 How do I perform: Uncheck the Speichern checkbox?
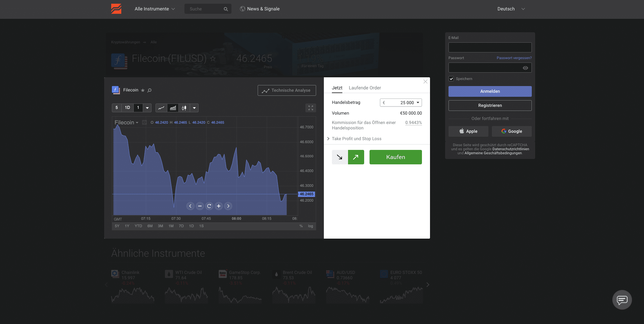(451, 79)
